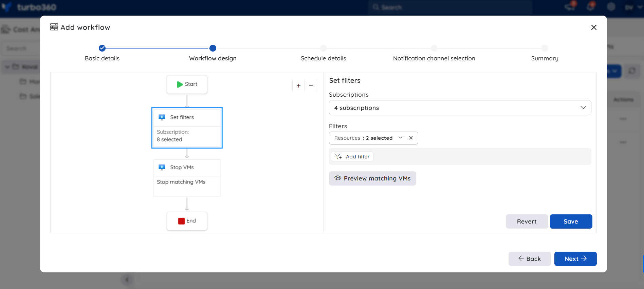Select the Stop VMs node
The image size is (644, 289).
click(x=187, y=178)
